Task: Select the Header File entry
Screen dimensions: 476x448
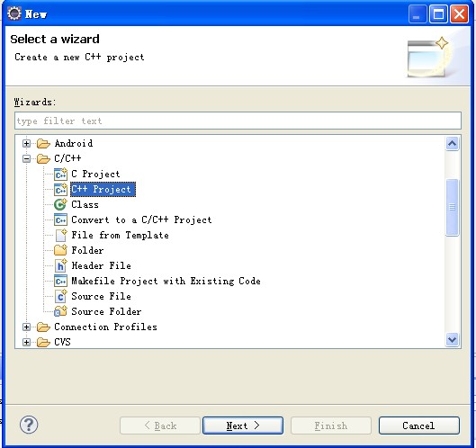Action: [x=102, y=265]
